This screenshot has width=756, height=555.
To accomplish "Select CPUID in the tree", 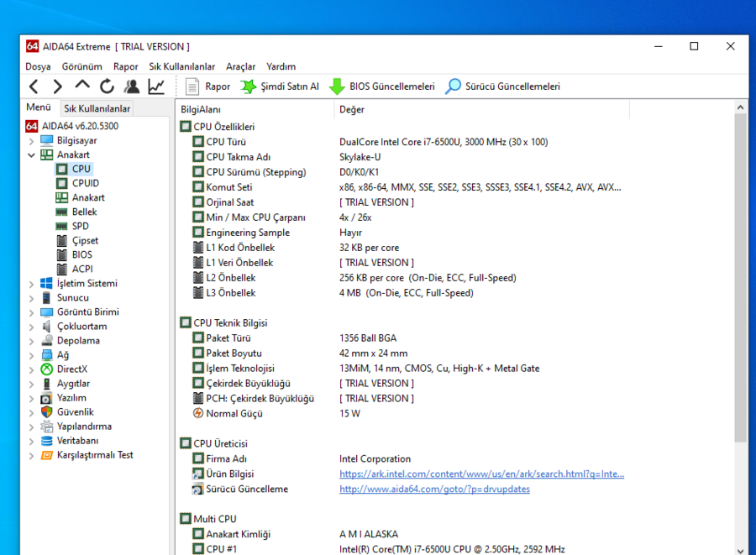I will click(85, 183).
